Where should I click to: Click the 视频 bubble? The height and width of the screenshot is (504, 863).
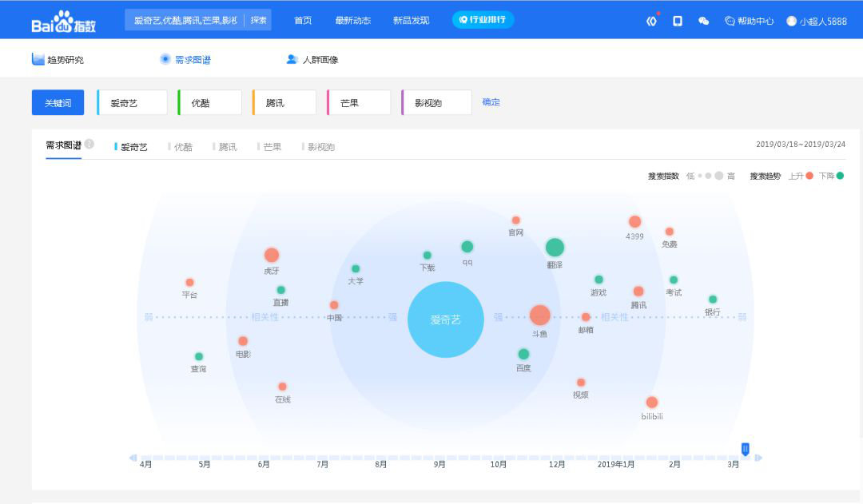[581, 383]
